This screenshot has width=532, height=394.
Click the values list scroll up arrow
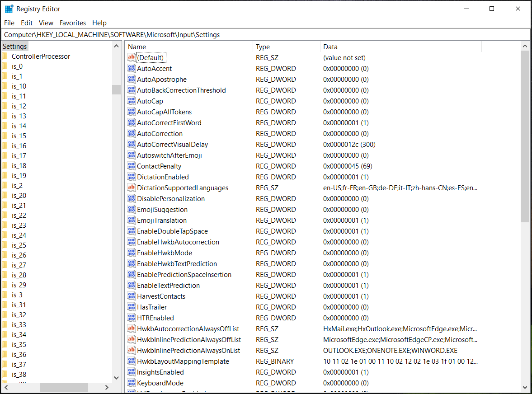525,46
